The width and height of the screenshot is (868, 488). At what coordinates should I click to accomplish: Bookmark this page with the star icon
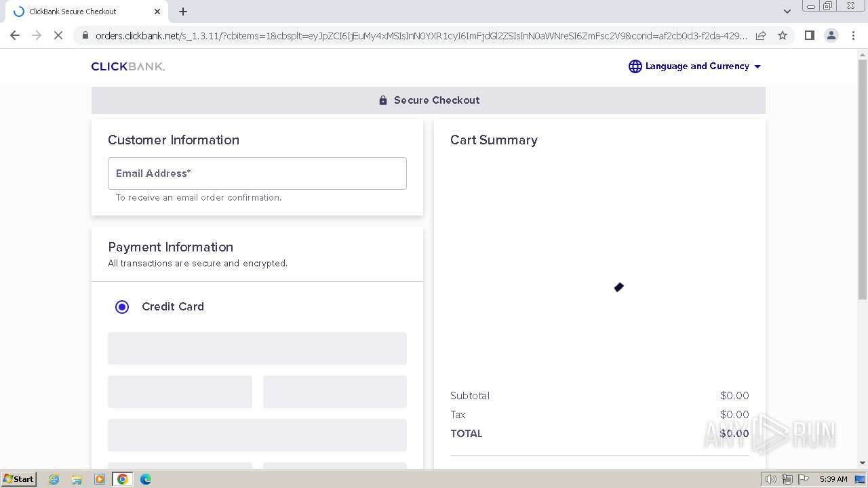tap(783, 35)
